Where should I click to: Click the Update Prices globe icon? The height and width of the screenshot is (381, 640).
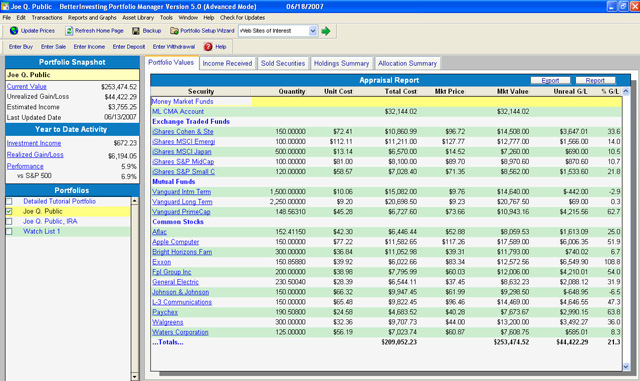(14, 31)
